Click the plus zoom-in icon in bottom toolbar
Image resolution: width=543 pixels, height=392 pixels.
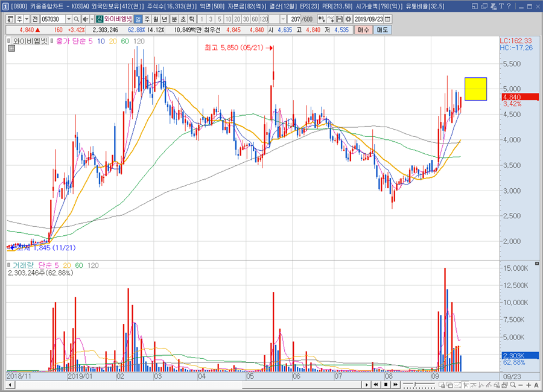[x=529, y=385]
